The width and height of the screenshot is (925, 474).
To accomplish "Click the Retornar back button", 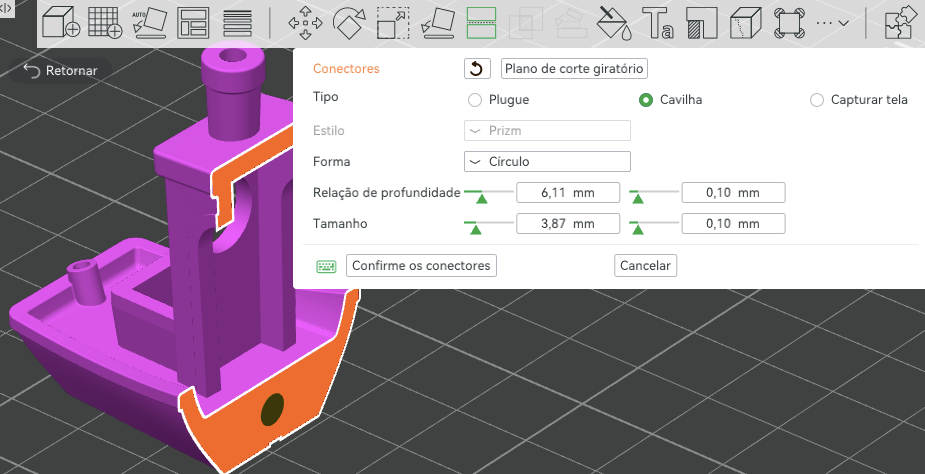I will [60, 71].
